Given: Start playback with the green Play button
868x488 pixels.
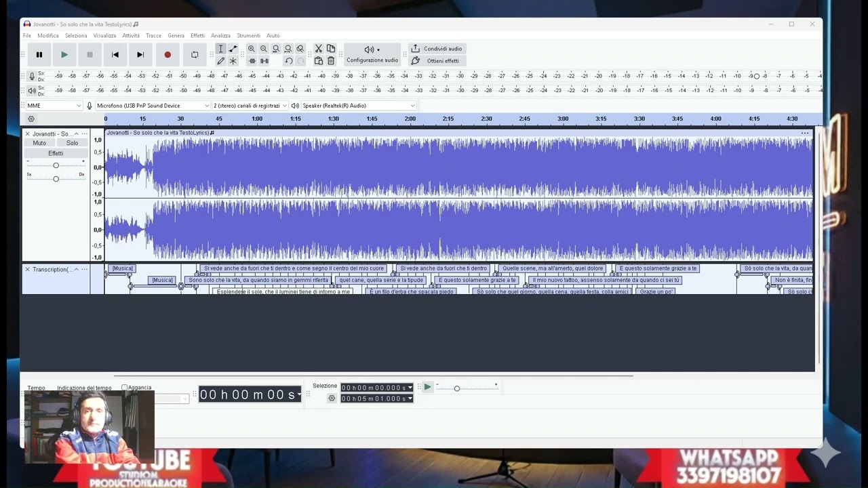Looking at the screenshot, I should click(x=64, y=55).
